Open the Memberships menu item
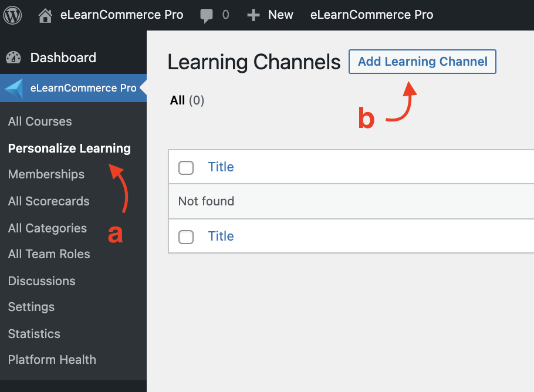 (46, 174)
